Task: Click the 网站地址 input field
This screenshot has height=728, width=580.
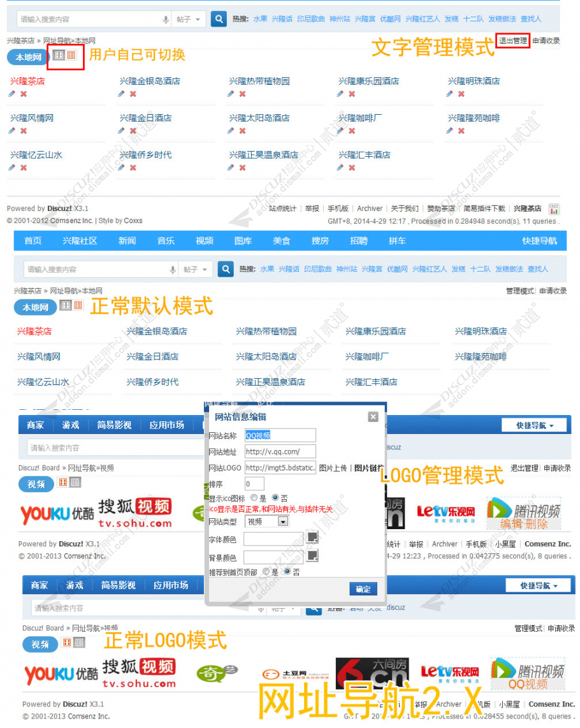Action: coord(280,452)
